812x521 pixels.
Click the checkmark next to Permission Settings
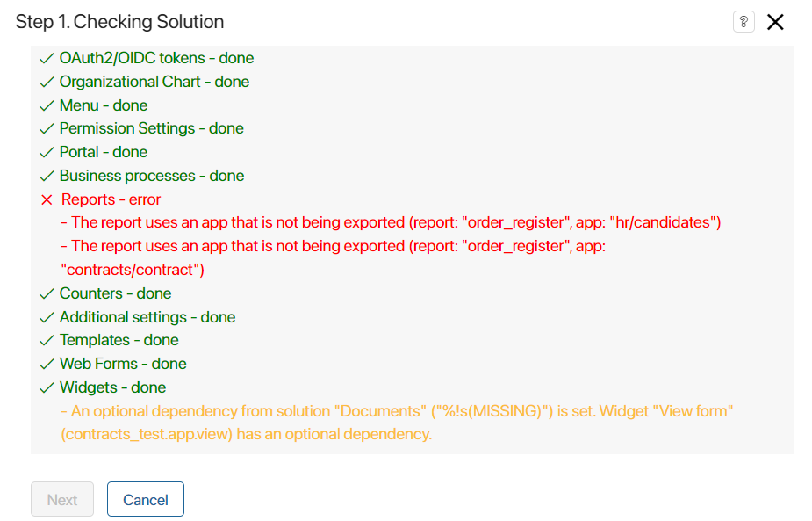[47, 128]
